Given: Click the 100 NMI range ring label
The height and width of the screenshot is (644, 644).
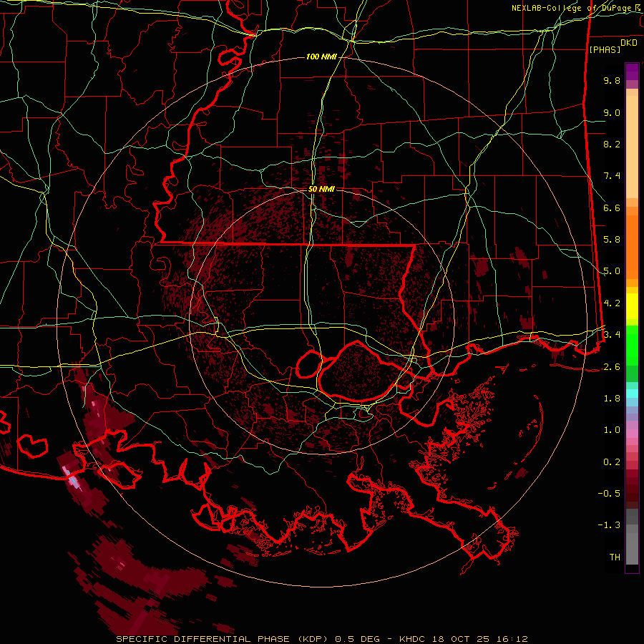Looking at the screenshot, I should (321, 57).
